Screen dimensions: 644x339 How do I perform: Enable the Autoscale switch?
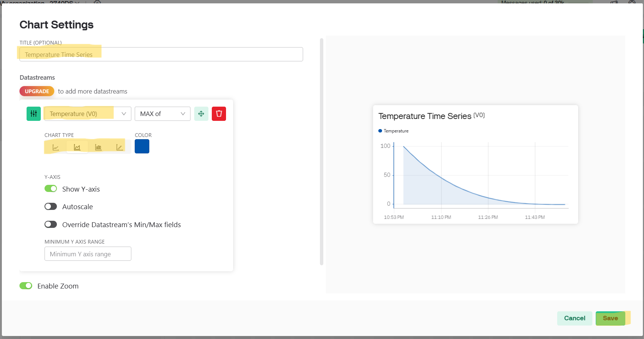pyautogui.click(x=51, y=207)
